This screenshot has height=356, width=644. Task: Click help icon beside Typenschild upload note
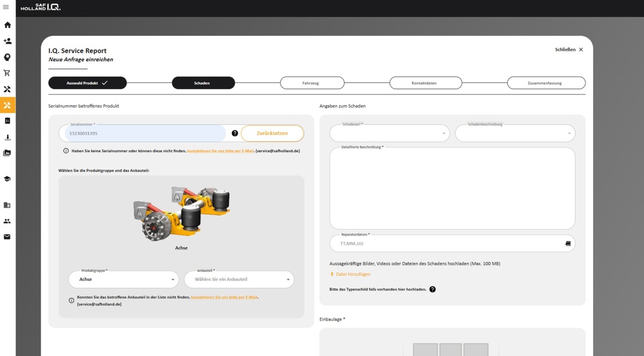(x=433, y=290)
